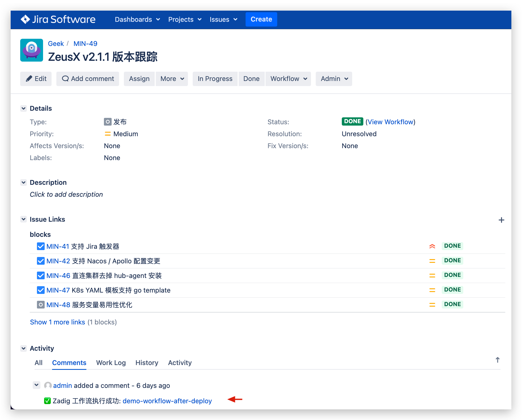Collapse the admin comment using its chevron

click(36, 385)
